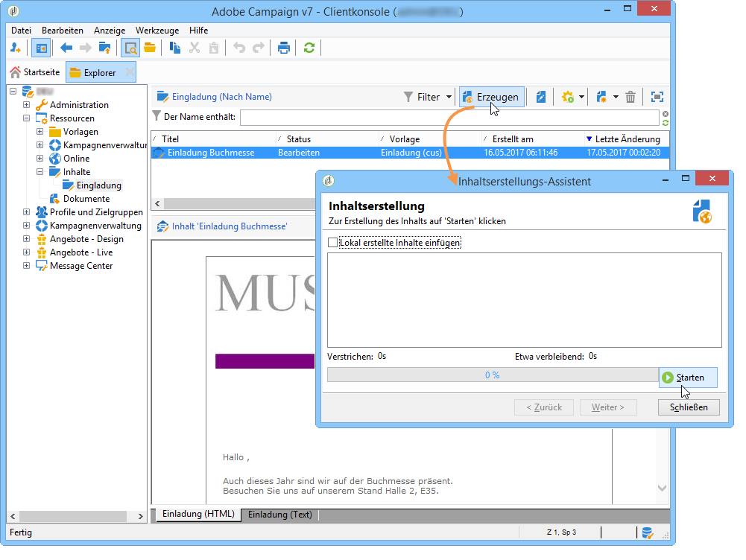Expand the Online tree node
The width and height of the screenshot is (746, 560).
[40, 159]
